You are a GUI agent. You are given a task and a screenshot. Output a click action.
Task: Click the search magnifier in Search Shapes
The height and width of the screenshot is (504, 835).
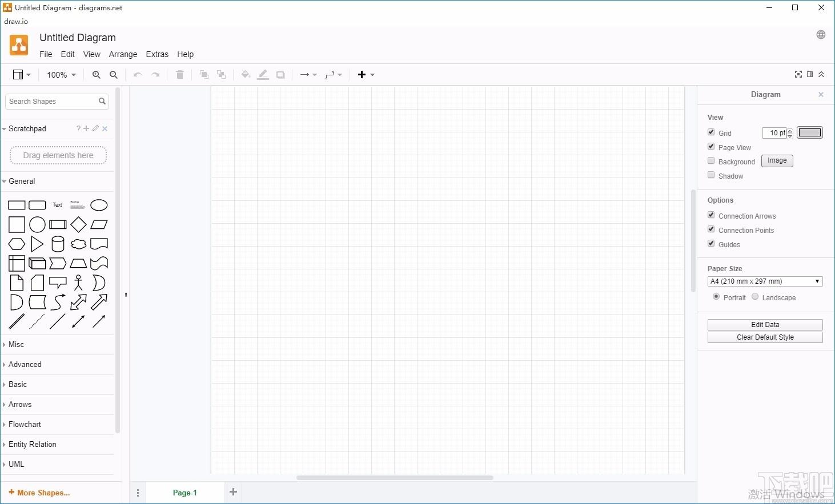pos(102,101)
